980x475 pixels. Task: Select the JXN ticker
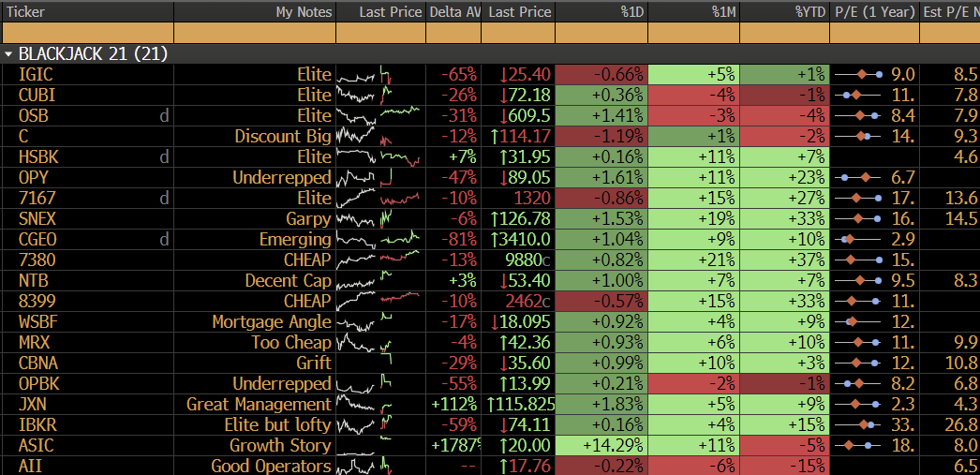tap(33, 405)
